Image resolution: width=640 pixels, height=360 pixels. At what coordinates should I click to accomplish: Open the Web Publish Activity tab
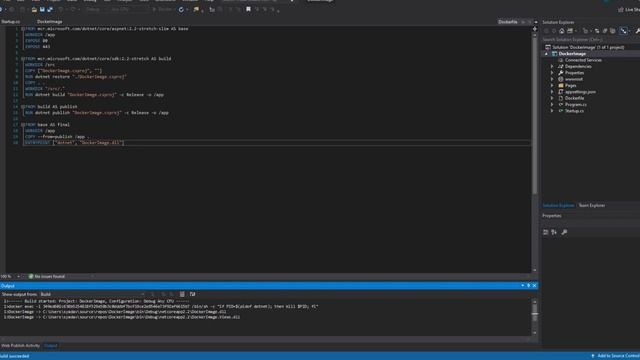[x=20, y=346]
